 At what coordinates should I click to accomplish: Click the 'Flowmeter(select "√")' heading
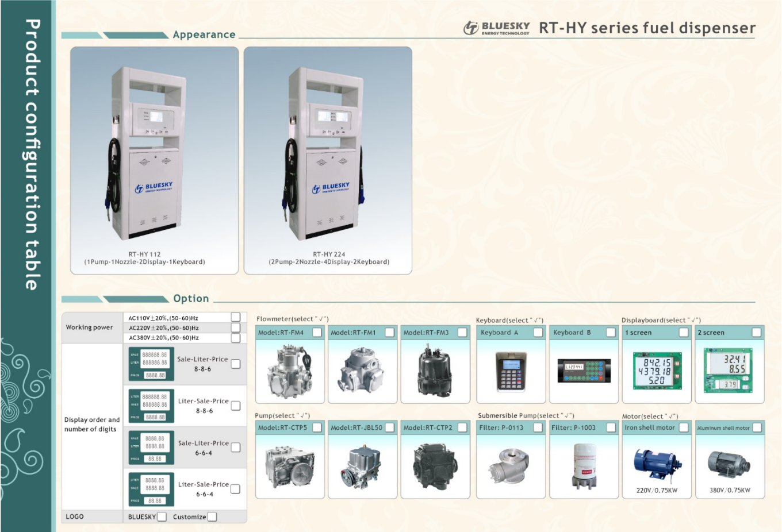coord(292,319)
